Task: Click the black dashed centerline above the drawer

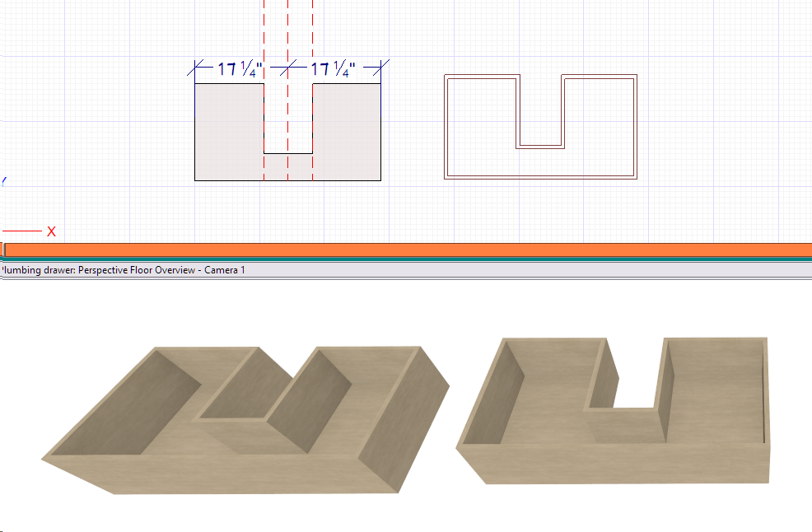Action: pos(287,33)
